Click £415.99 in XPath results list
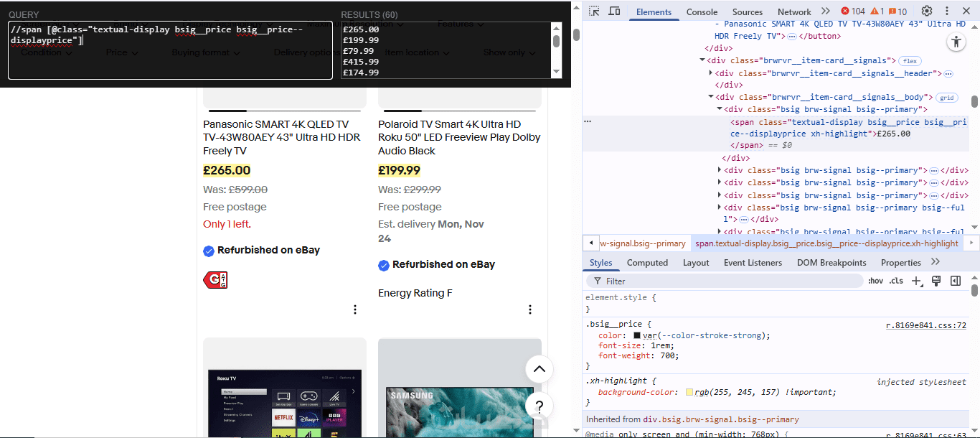The width and height of the screenshot is (980, 438). click(x=360, y=62)
